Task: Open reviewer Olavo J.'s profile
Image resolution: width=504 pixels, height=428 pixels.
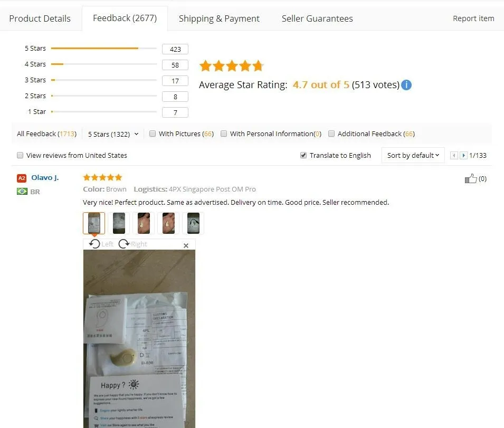Action: click(x=45, y=178)
